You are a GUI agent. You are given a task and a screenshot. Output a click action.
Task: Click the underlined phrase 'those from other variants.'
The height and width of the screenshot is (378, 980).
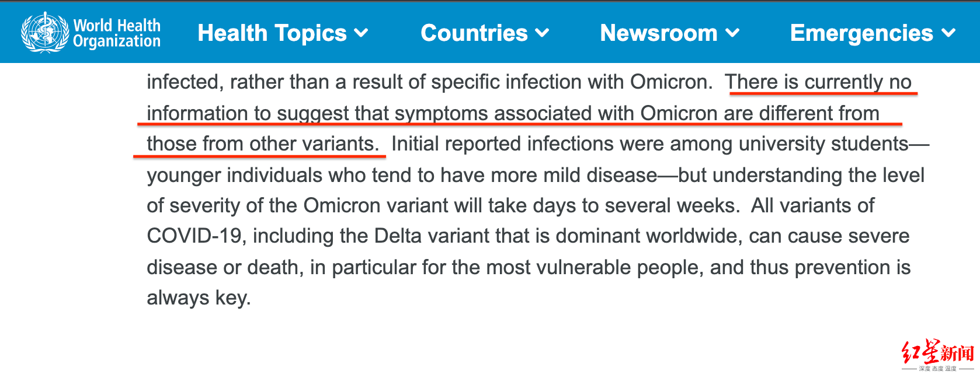[x=263, y=143]
